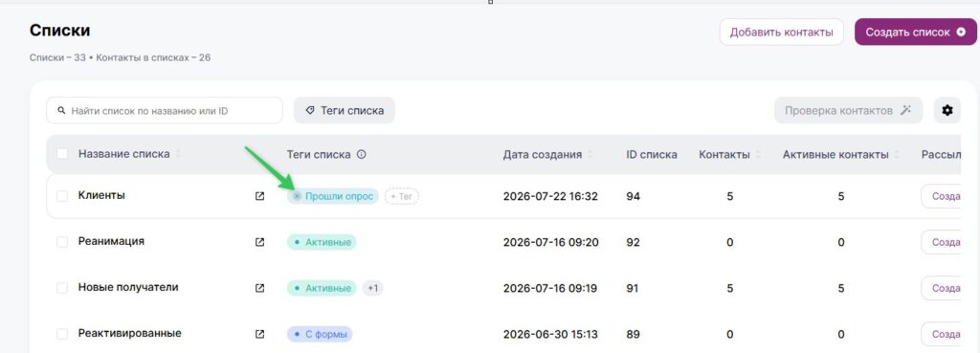This screenshot has width=980, height=353.
Task: Check the Реанимация list checkbox
Action: [x=62, y=242]
